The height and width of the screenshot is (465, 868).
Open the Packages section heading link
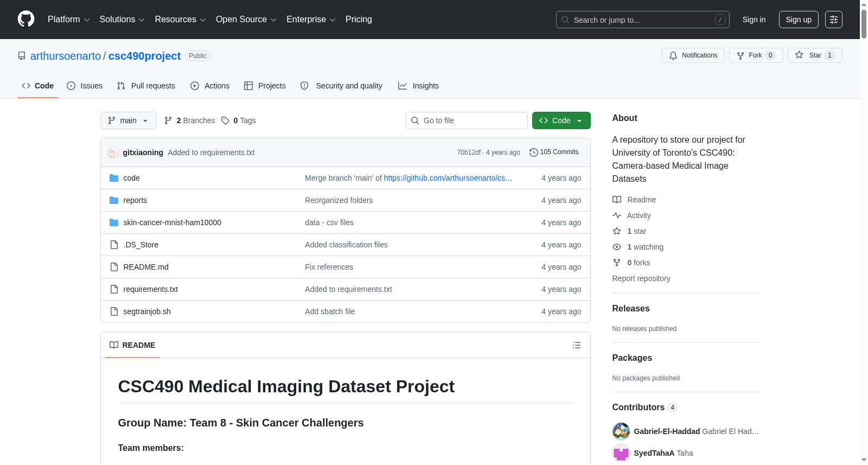632,358
